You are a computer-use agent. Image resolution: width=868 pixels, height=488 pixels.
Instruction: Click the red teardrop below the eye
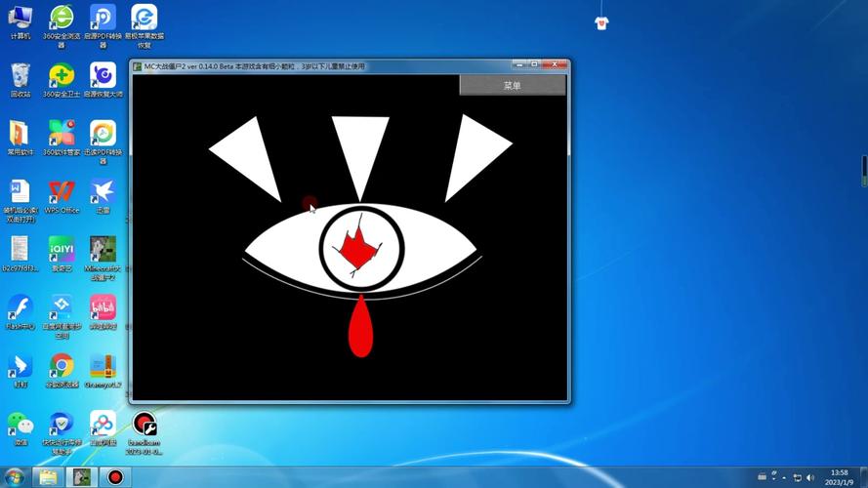click(360, 326)
